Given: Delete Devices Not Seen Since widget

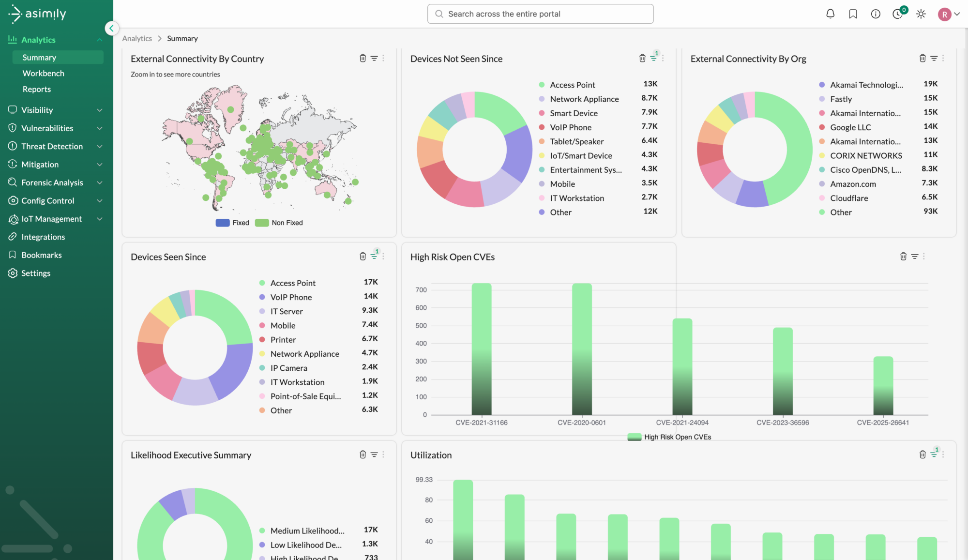Looking at the screenshot, I should 642,58.
